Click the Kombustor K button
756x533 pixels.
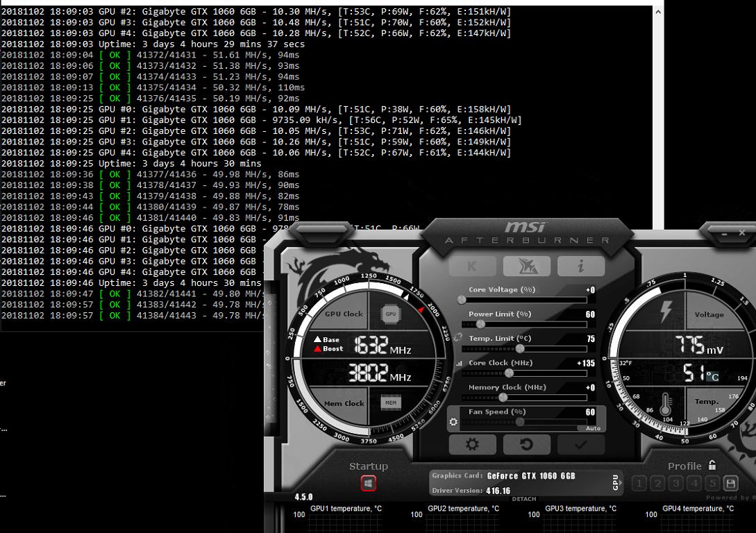[473, 266]
